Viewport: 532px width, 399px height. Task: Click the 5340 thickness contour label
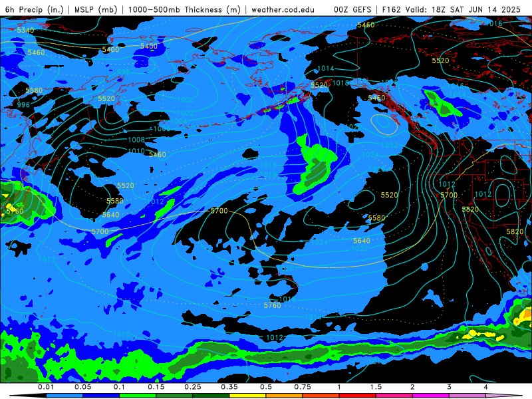tap(26, 30)
